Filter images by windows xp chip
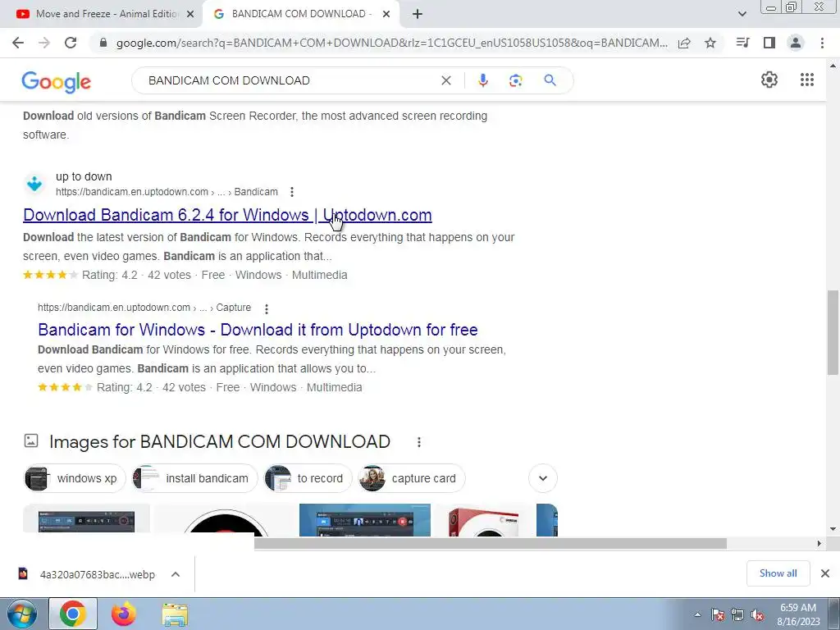 click(x=75, y=478)
